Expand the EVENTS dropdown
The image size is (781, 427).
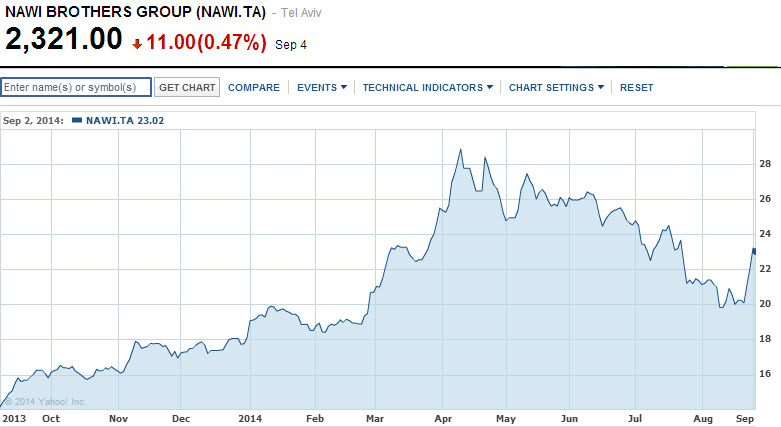tap(322, 88)
